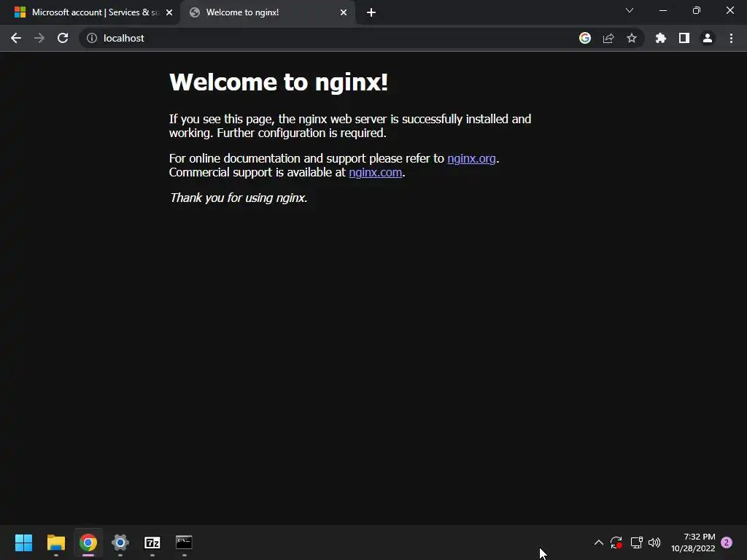Viewport: 747px width, 560px height.
Task: Close the Welcome to nginx! tab
Action: pos(344,12)
